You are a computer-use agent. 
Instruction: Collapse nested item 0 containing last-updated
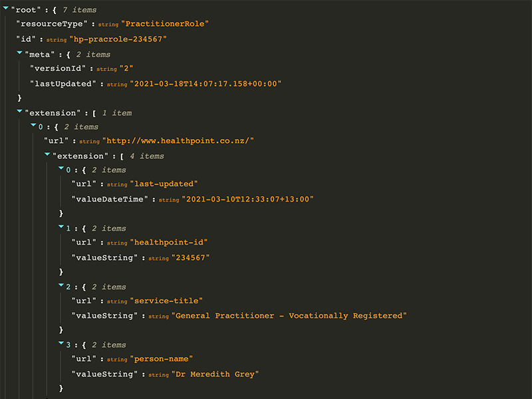click(x=61, y=168)
